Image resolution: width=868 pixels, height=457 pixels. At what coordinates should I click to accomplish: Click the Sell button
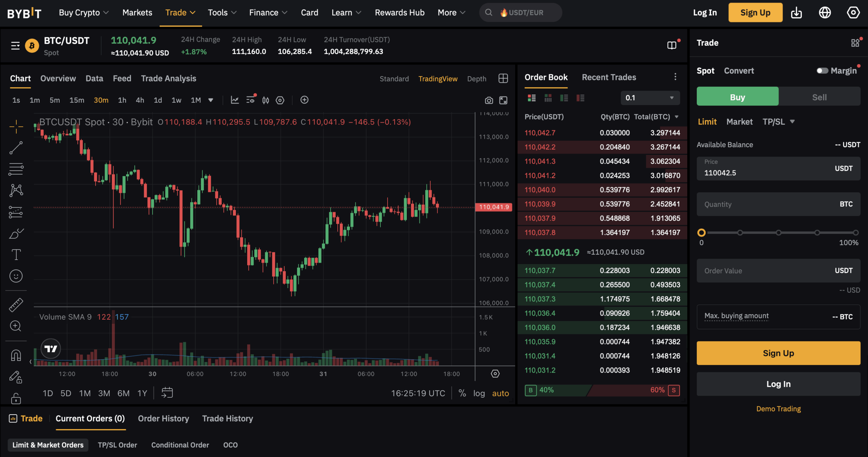click(x=819, y=97)
